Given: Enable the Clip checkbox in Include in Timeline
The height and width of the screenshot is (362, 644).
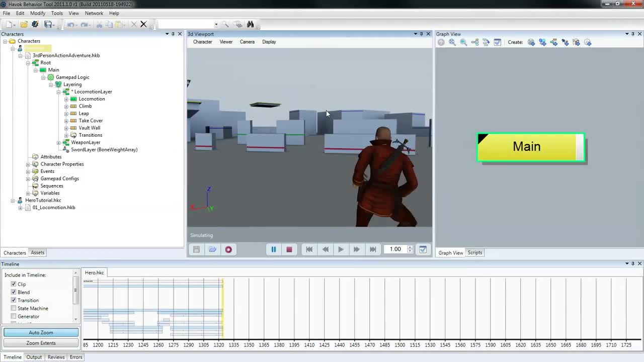Looking at the screenshot, I should click(x=14, y=284).
